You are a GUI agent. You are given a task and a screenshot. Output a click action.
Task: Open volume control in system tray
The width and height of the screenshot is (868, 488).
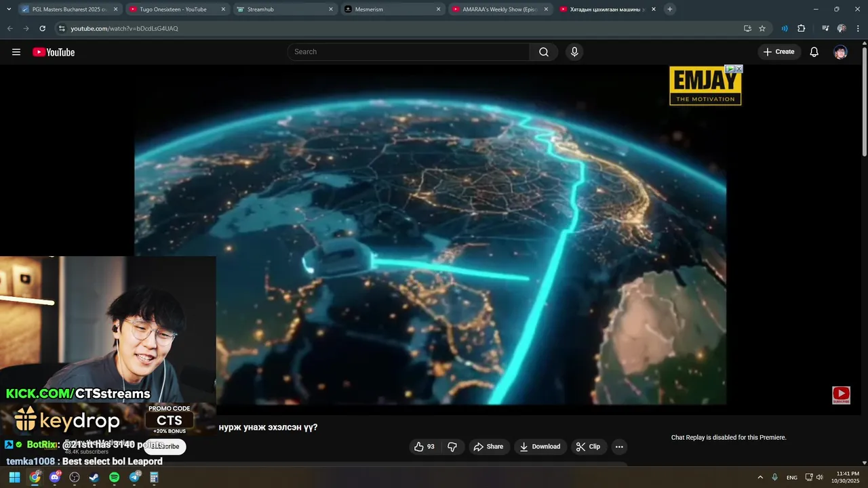point(819,477)
